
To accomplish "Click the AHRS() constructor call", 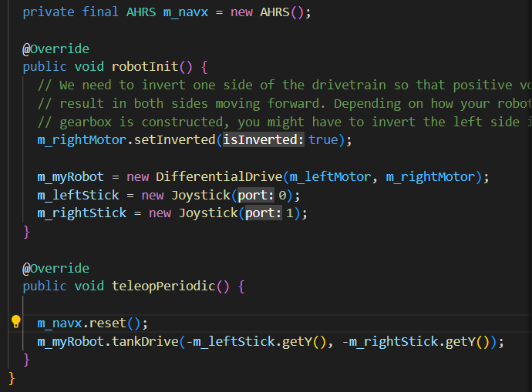I will point(281,12).
